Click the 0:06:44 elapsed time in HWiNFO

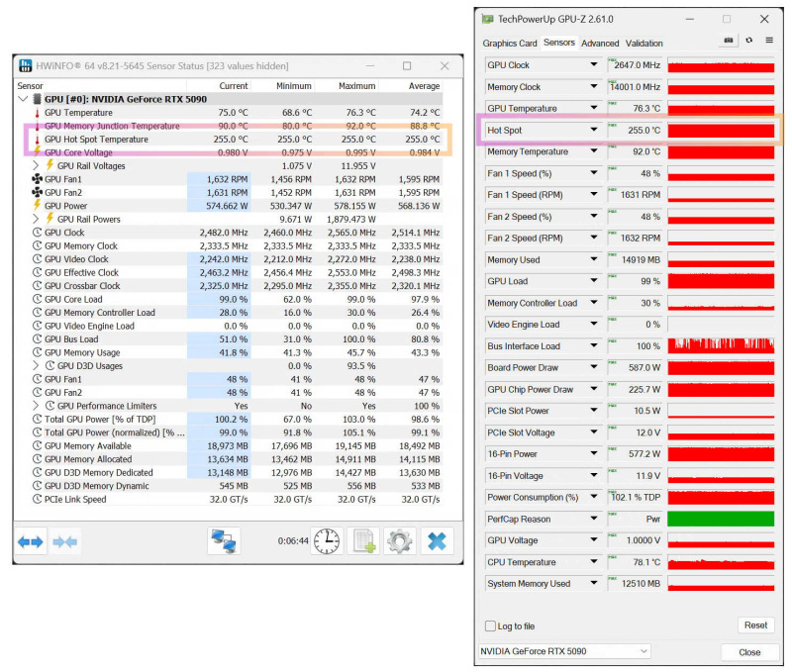click(x=293, y=540)
